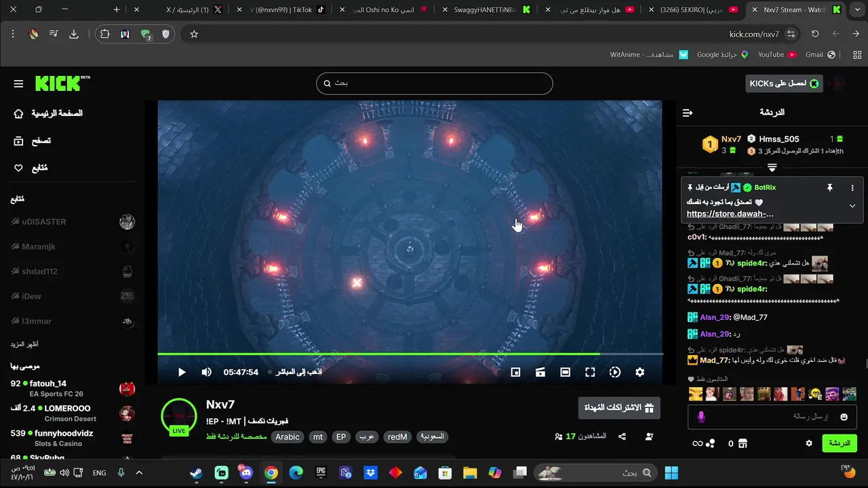The width and height of the screenshot is (868, 488).
Task: Open recommended channel fatouh_14
Action: pyautogui.click(x=73, y=388)
